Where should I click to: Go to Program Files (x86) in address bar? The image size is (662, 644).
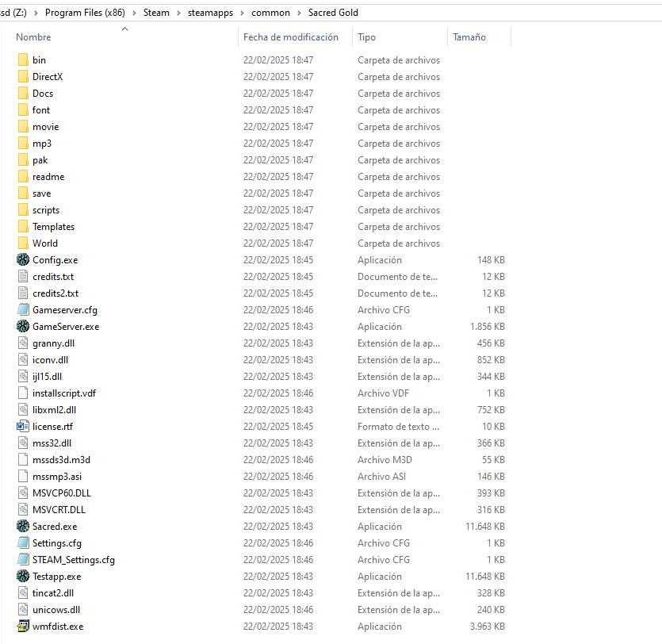(85, 13)
